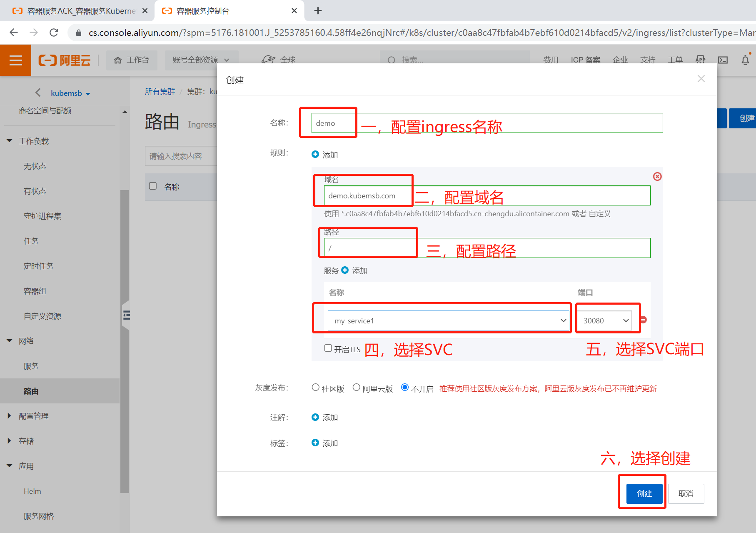
Task: Reload the page with refresh icon
Action: click(x=54, y=33)
